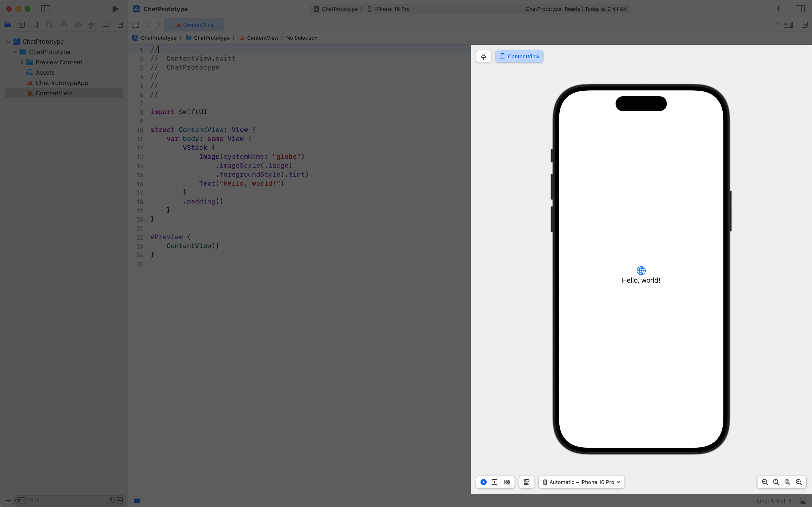Open the Project navigator
The width and height of the screenshot is (812, 507).
pyautogui.click(x=8, y=24)
